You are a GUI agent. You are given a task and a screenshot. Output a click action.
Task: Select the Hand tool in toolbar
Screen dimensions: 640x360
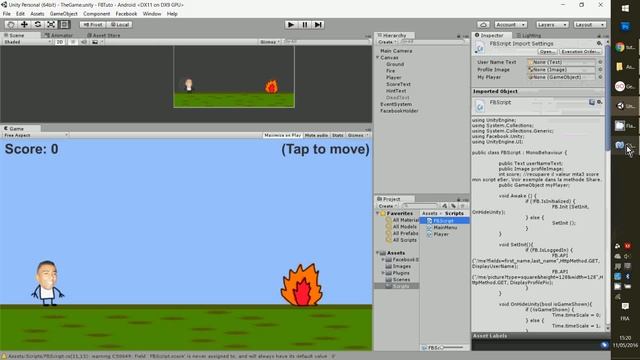pos(11,24)
